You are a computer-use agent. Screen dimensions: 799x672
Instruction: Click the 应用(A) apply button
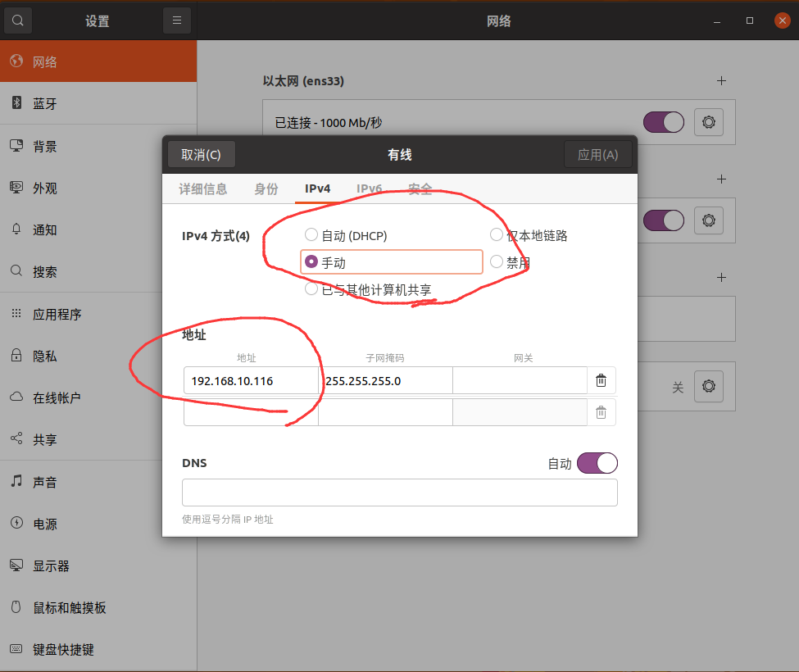pos(597,154)
